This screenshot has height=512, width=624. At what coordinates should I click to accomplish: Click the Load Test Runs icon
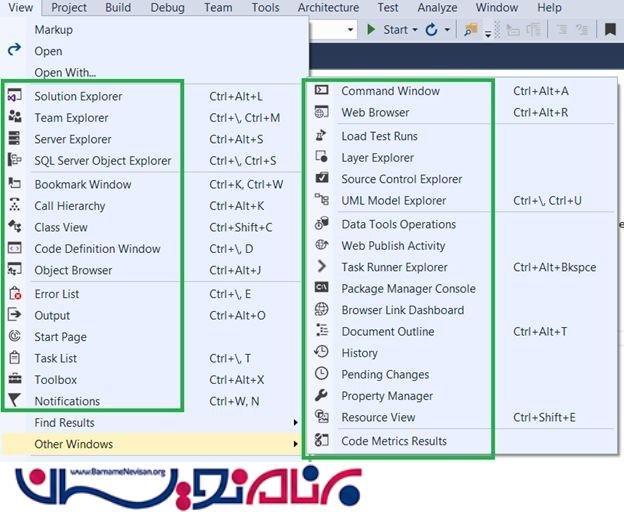[321, 135]
